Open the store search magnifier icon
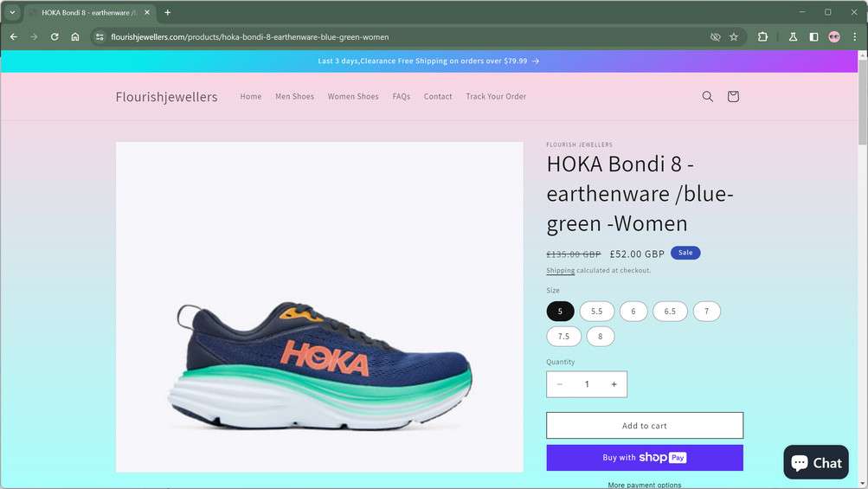 707,96
